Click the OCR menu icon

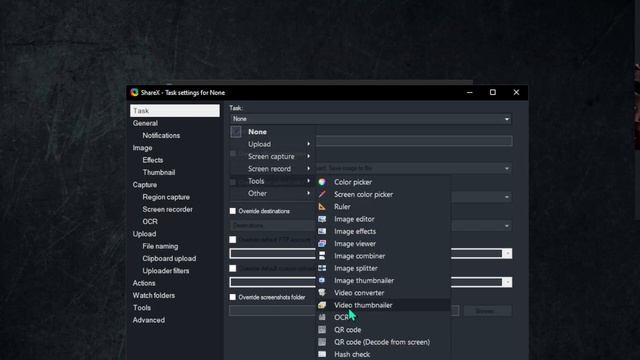point(322,317)
